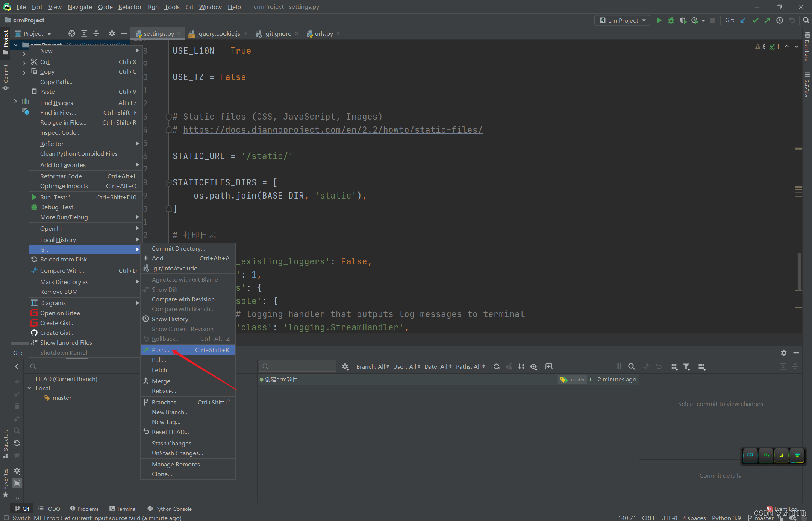Open the Branch: All filter dropdown

click(x=372, y=366)
